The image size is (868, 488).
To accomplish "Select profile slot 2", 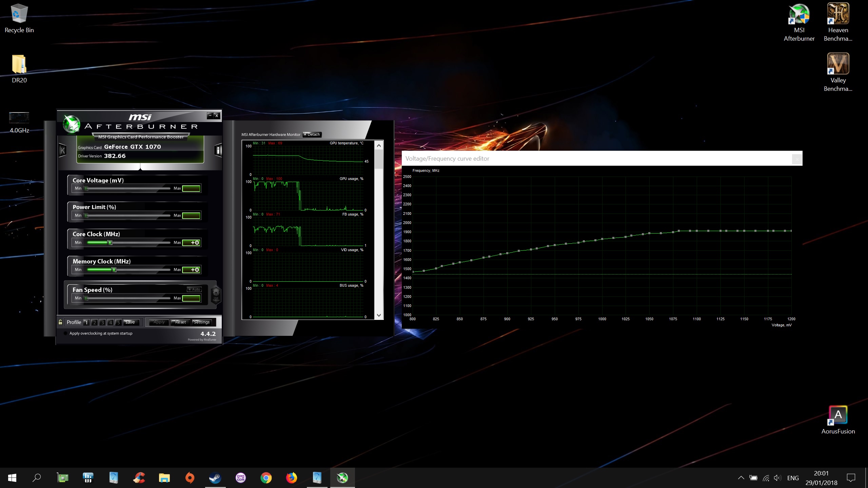I will tap(94, 322).
